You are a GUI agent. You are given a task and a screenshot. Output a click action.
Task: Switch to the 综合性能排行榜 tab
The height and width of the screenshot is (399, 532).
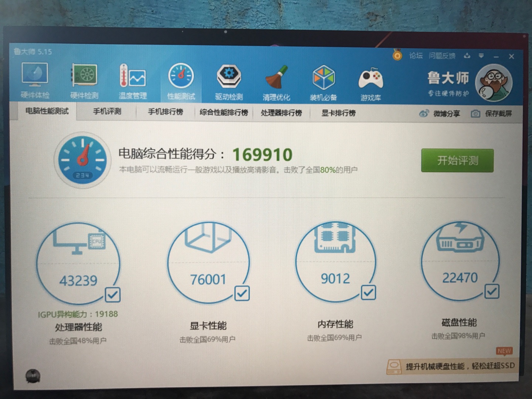224,112
